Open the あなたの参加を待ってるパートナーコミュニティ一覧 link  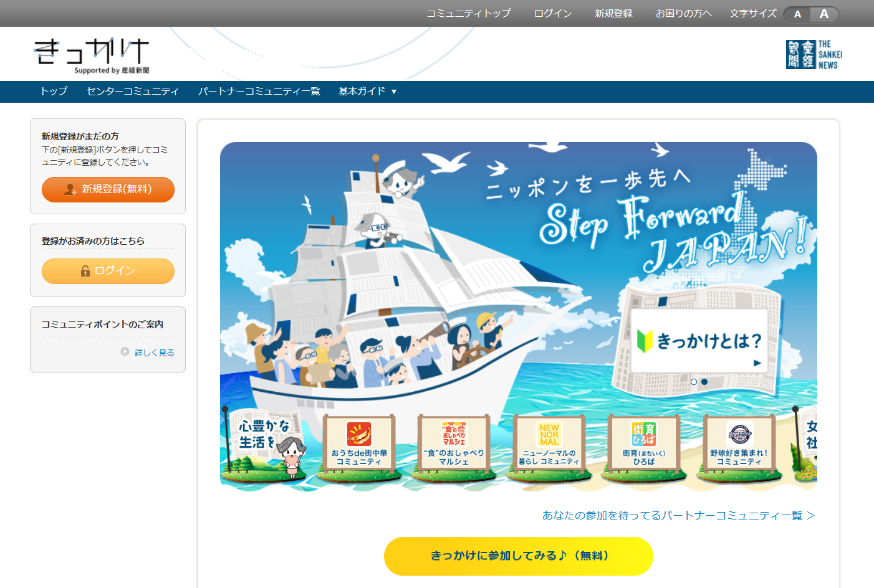pyautogui.click(x=678, y=516)
